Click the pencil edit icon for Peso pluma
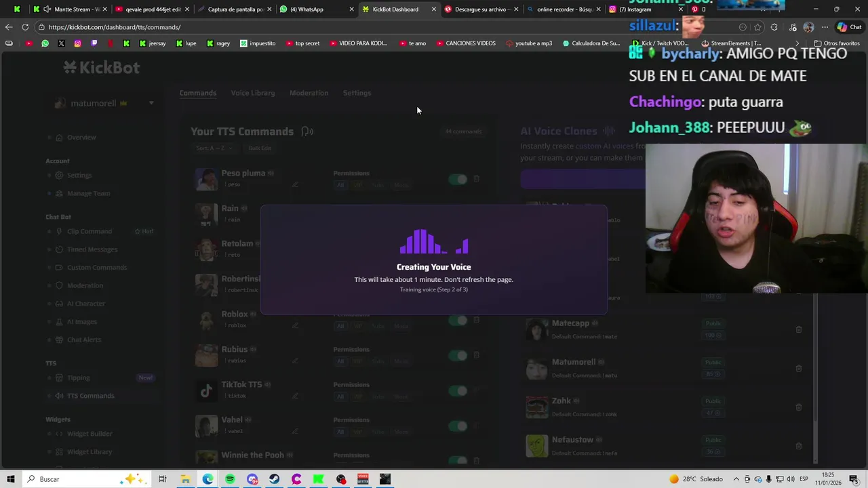The width and height of the screenshot is (868, 488). coord(295,184)
